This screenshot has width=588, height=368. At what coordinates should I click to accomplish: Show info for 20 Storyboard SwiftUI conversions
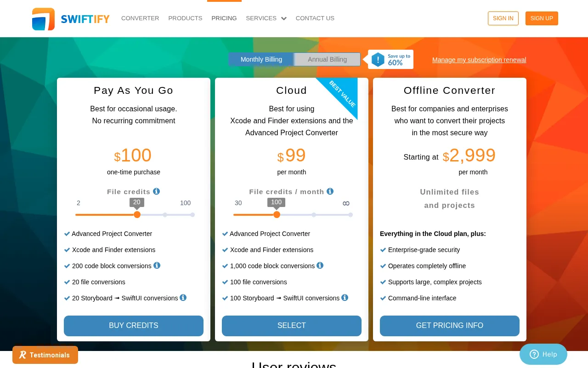(183, 298)
